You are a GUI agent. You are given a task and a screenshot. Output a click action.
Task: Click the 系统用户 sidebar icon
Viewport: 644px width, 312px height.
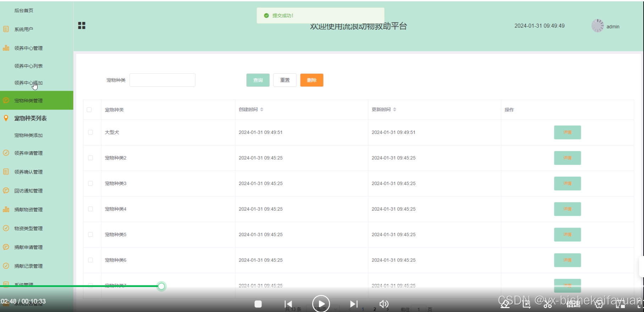click(x=6, y=29)
